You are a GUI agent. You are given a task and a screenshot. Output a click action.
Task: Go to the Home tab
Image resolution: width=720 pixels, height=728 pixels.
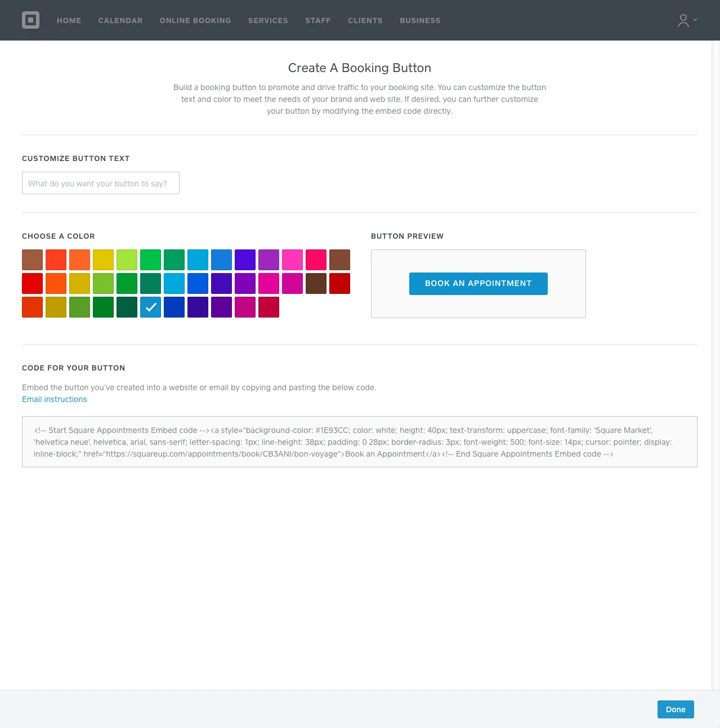[x=69, y=20]
